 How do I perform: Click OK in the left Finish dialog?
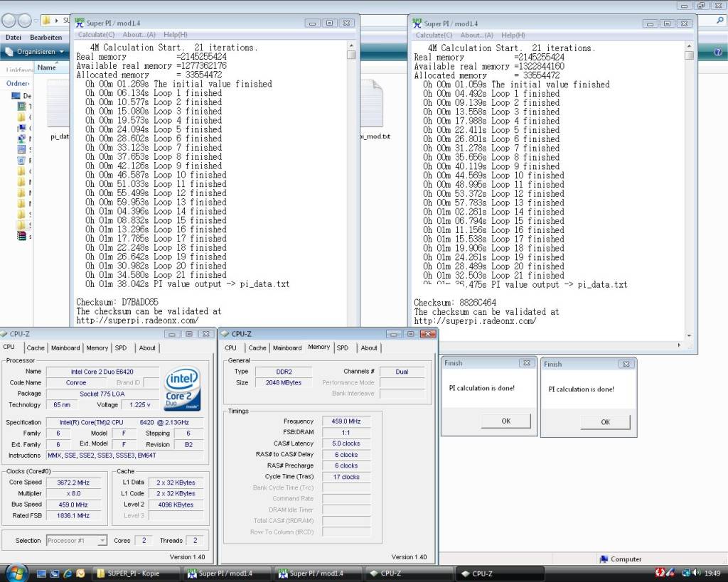pos(505,421)
